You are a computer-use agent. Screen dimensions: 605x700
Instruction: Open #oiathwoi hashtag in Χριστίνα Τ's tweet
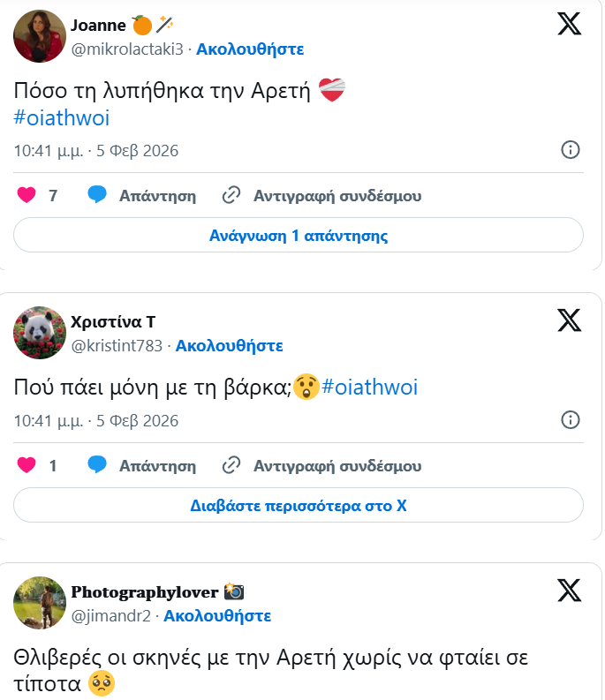[370, 387]
